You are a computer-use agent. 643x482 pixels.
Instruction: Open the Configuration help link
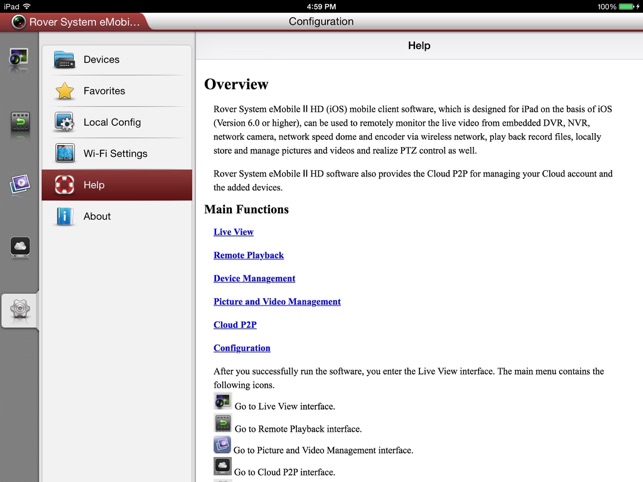coord(242,348)
